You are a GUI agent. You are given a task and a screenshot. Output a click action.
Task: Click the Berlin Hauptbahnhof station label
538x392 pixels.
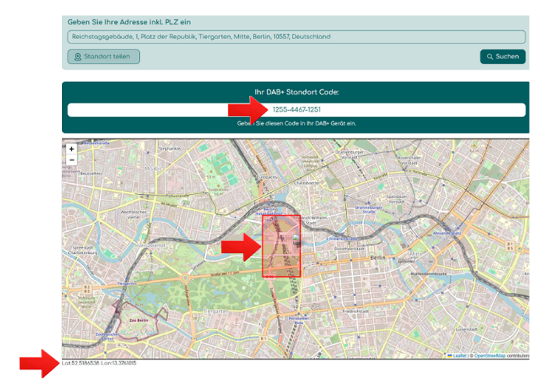click(x=269, y=211)
